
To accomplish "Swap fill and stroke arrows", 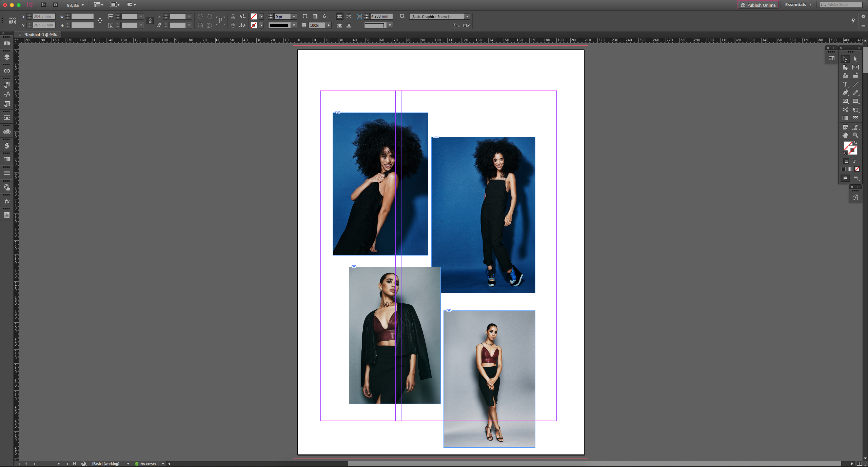I will [x=856, y=143].
